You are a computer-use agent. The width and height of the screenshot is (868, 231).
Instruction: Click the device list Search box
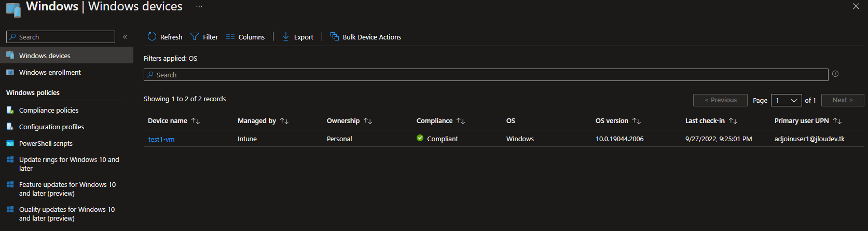click(x=486, y=75)
